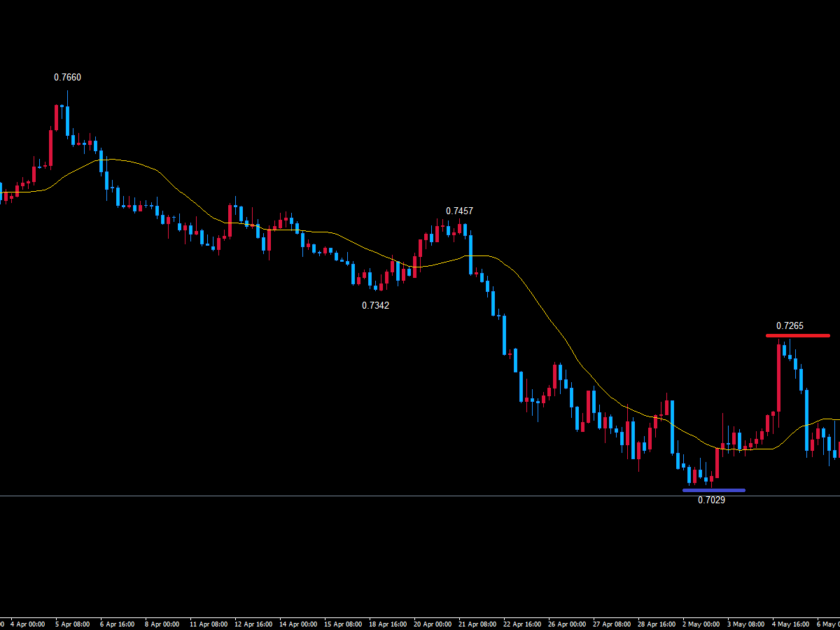Image resolution: width=840 pixels, height=630 pixels.
Task: Click the tall red candle below 0.7265
Action: pyautogui.click(x=777, y=375)
